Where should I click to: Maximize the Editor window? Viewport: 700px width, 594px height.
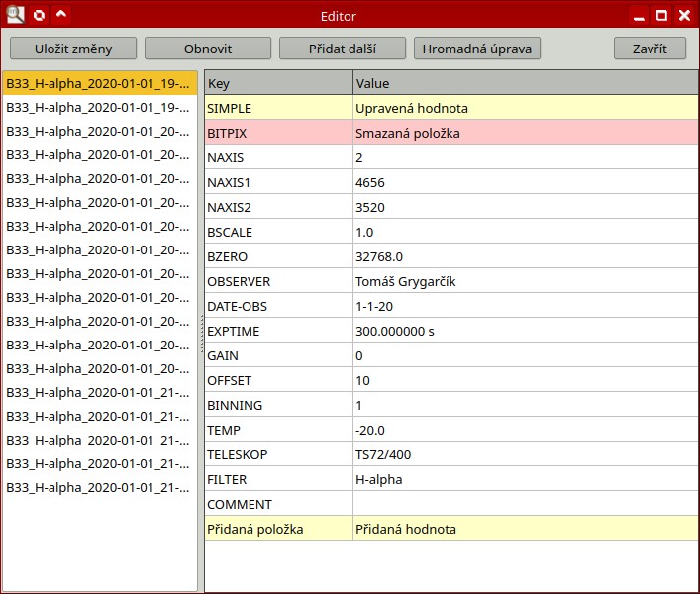pos(661,15)
